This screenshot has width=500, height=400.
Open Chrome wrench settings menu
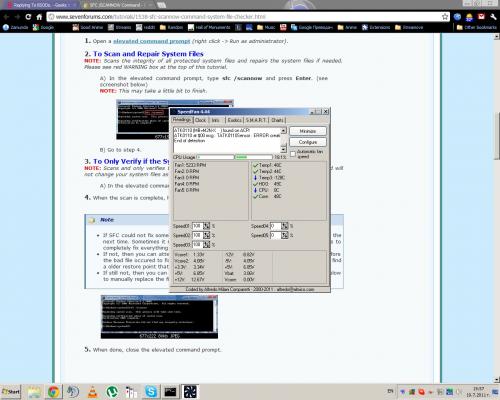[x=493, y=17]
